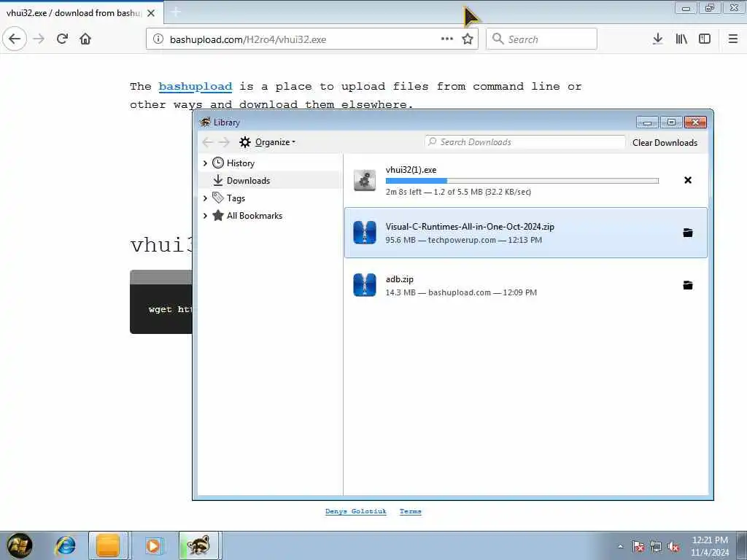The height and width of the screenshot is (560, 747).
Task: Select Visual-C-Runtimes-All-in-One-Oct-2024.zip entry
Action: (x=526, y=233)
